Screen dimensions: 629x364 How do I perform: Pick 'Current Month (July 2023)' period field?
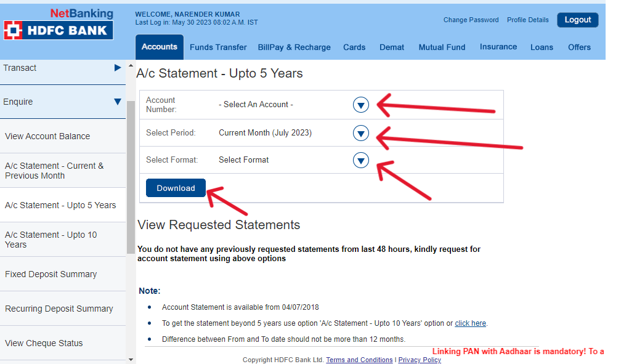point(265,132)
